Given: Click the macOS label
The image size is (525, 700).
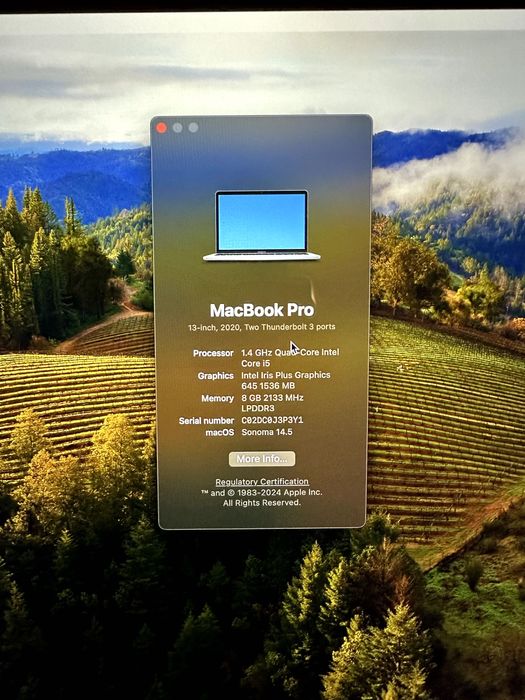Looking at the screenshot, I should (220, 432).
